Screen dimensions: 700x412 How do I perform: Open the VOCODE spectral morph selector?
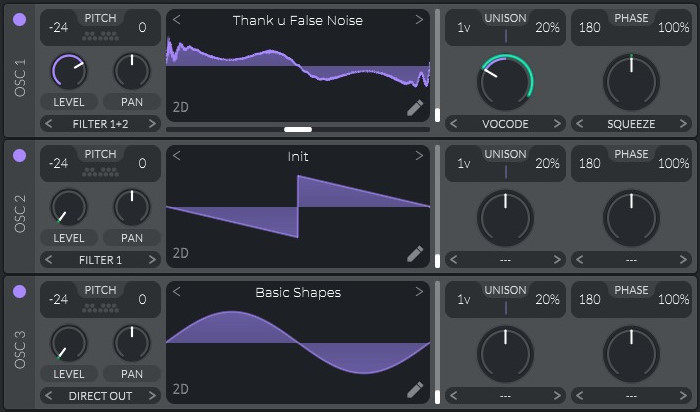[x=504, y=124]
